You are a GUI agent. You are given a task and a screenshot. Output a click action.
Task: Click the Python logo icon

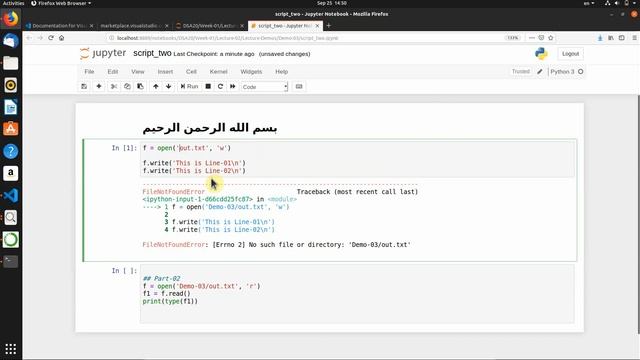pyautogui.click(x=541, y=53)
